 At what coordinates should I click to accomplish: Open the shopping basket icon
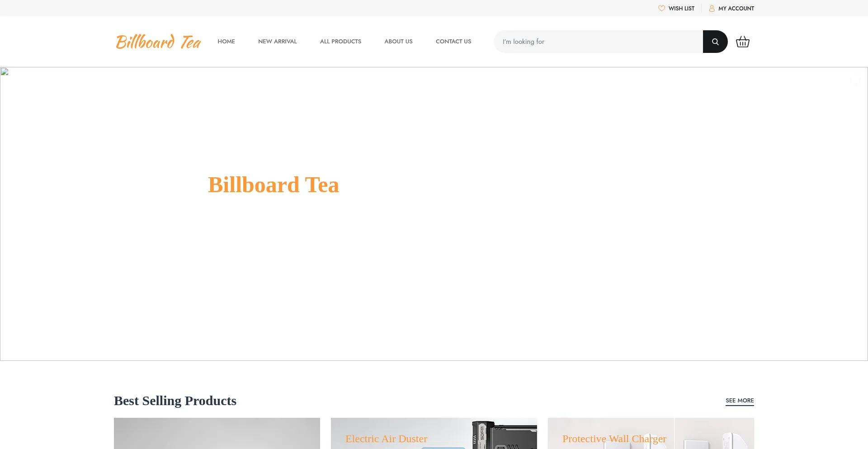742,42
